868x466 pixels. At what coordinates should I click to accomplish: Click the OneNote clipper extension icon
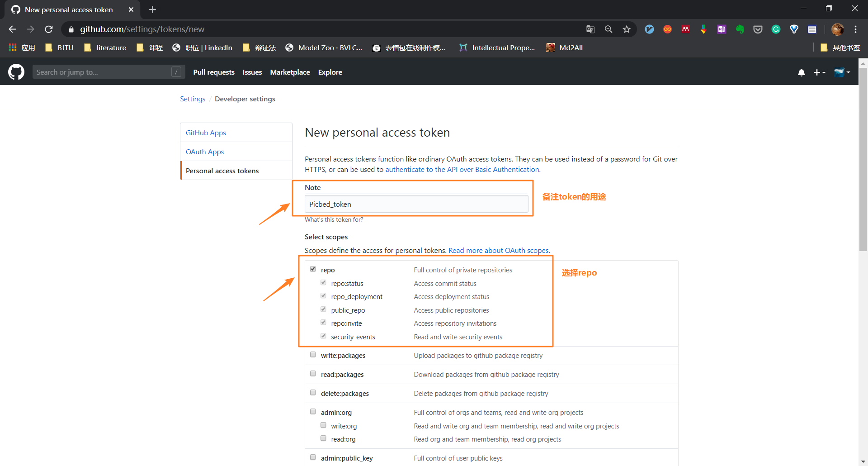[722, 29]
